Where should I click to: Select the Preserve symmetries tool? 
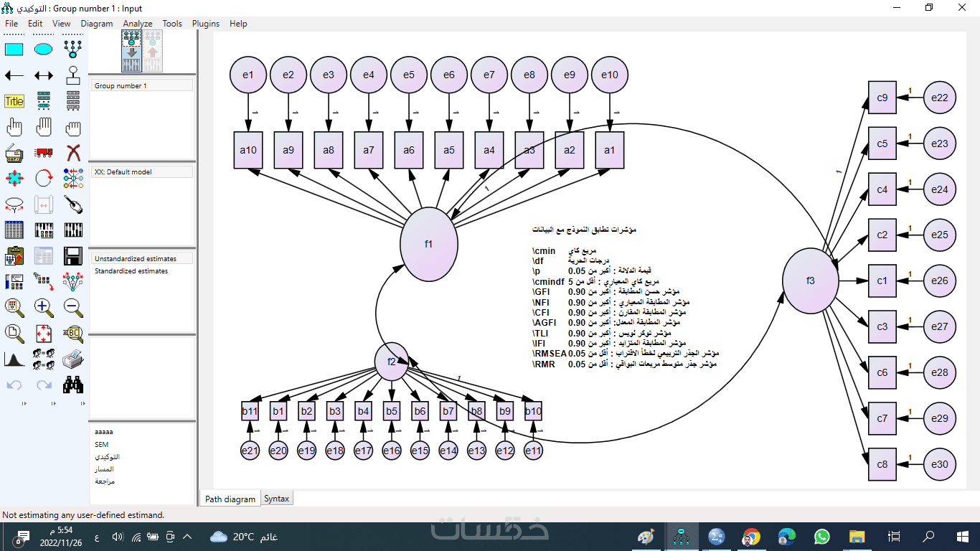point(72,281)
